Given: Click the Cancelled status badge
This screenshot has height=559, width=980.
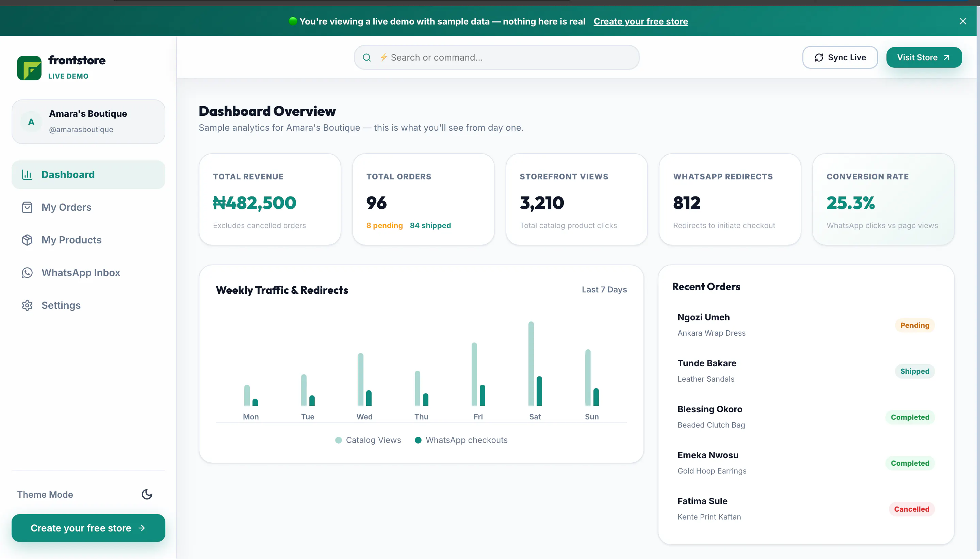Looking at the screenshot, I should tap(912, 509).
